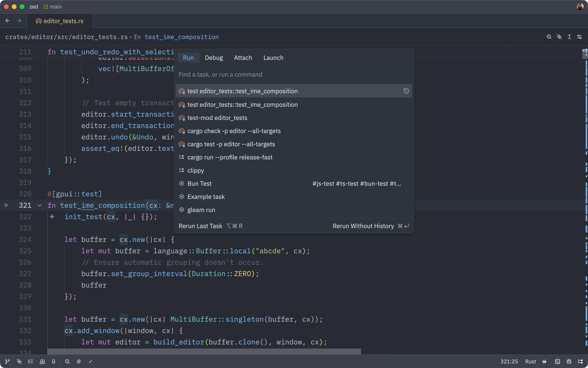Open the collaboration panel
588x368 pixels.
coord(42,362)
